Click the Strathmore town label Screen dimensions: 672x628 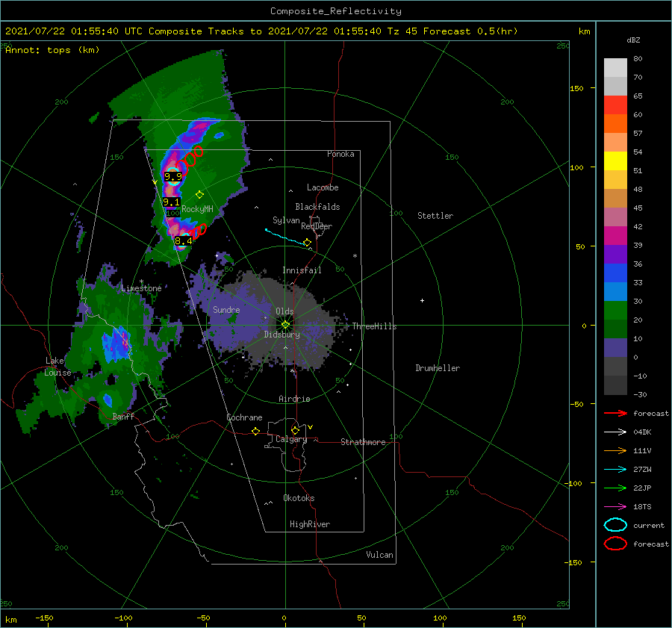click(363, 442)
